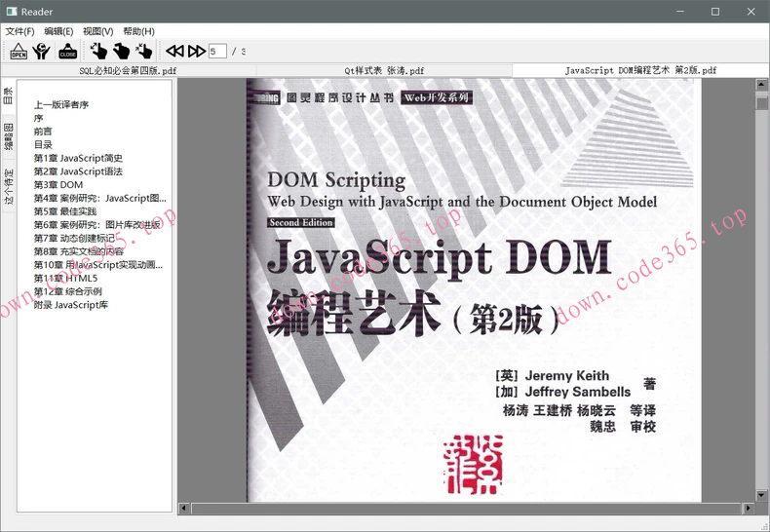Click vertical scrollbar down arrow
This screenshot has height=532, width=770.
coord(761,495)
